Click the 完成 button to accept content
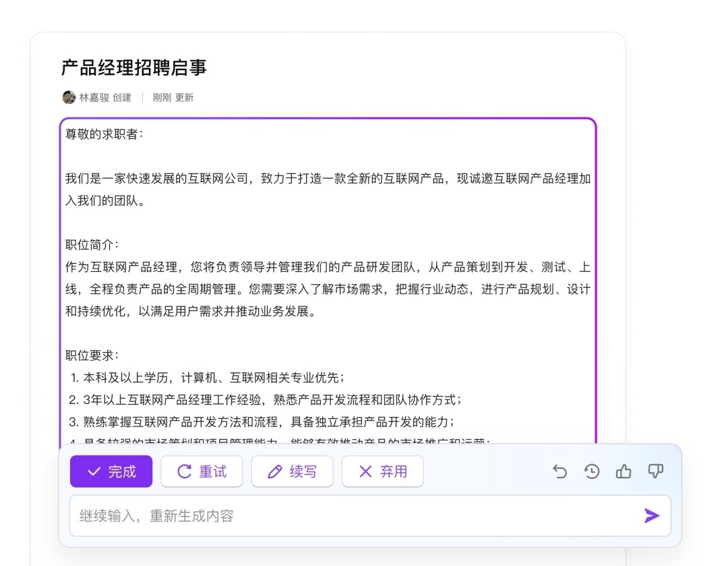Viewport: 728px width, 566px height. pos(111,472)
